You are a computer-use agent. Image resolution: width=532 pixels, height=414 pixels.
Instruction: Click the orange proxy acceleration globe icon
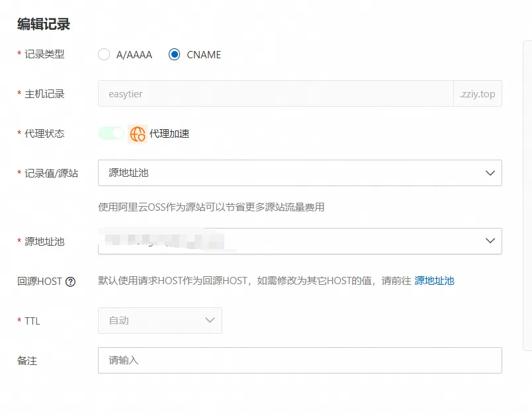(138, 134)
